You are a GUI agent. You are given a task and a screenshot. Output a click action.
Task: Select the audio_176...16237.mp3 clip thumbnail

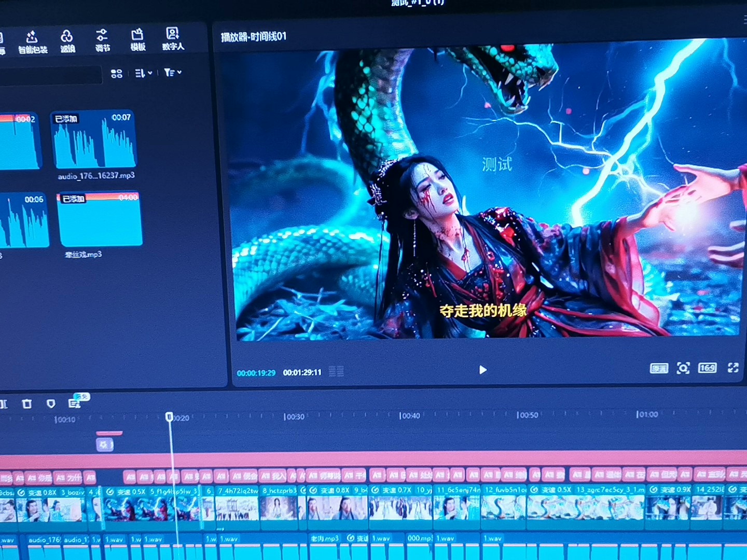coord(94,139)
